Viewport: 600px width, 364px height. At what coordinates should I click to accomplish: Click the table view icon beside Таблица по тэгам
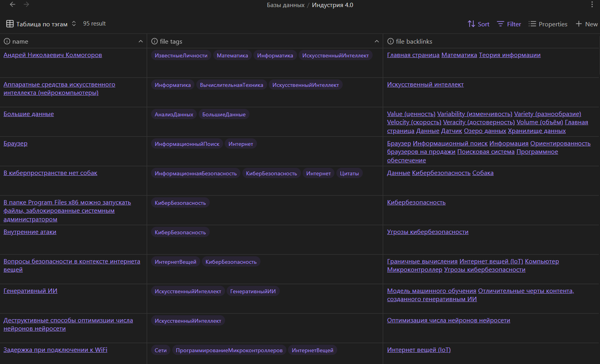click(x=10, y=24)
